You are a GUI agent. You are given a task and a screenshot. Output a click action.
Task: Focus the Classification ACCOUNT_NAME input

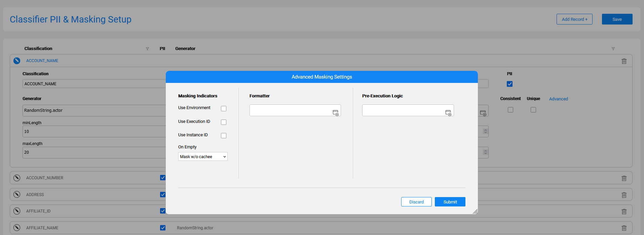pyautogui.click(x=94, y=84)
